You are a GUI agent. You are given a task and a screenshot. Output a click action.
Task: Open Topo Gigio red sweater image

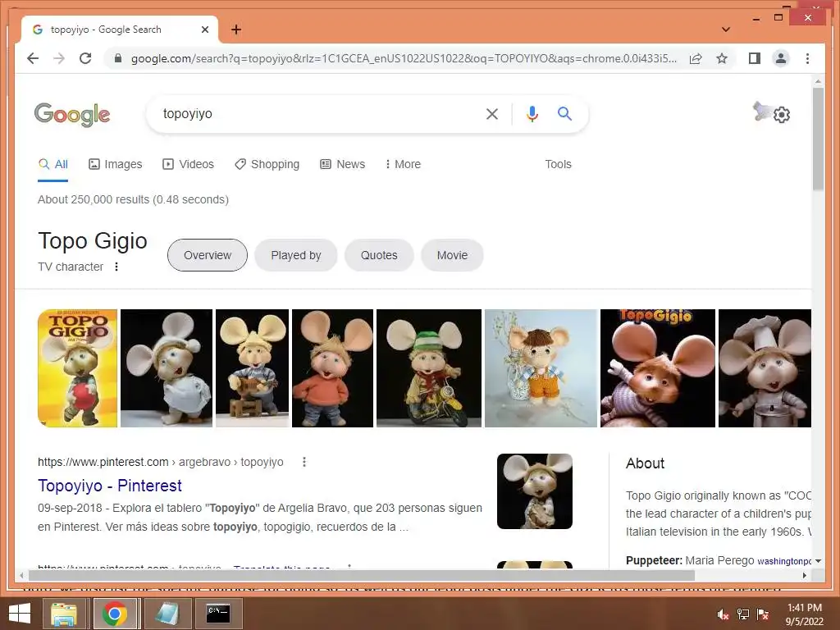(x=332, y=368)
